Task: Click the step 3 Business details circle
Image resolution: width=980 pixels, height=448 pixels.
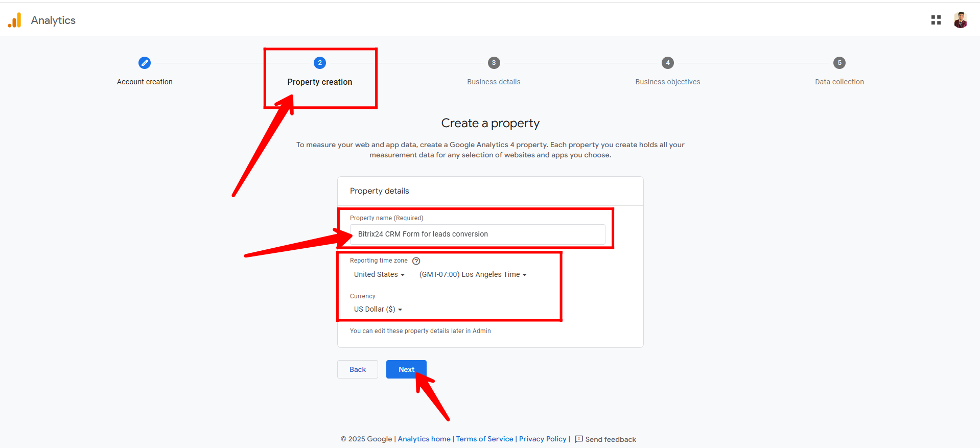Action: [x=494, y=63]
